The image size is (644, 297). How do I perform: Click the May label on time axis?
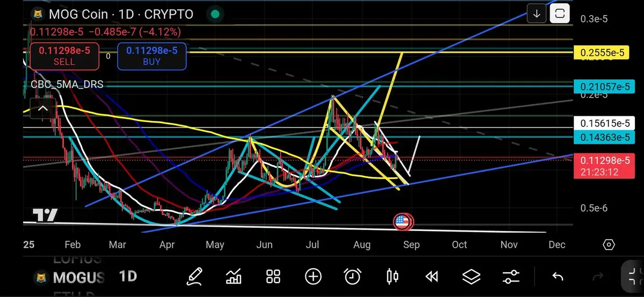click(x=215, y=245)
